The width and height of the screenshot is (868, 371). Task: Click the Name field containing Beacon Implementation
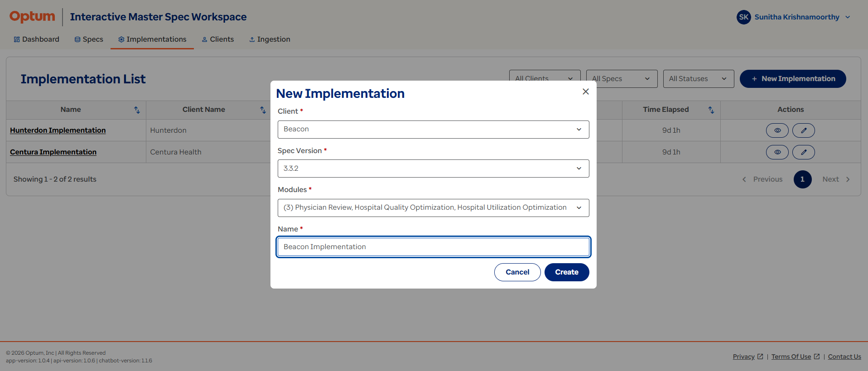pyautogui.click(x=433, y=247)
